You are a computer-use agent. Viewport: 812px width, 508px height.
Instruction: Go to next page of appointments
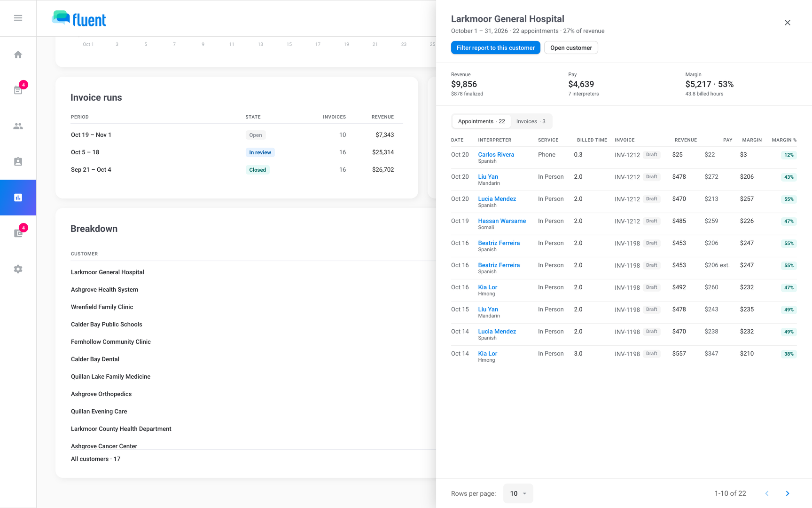(x=788, y=493)
